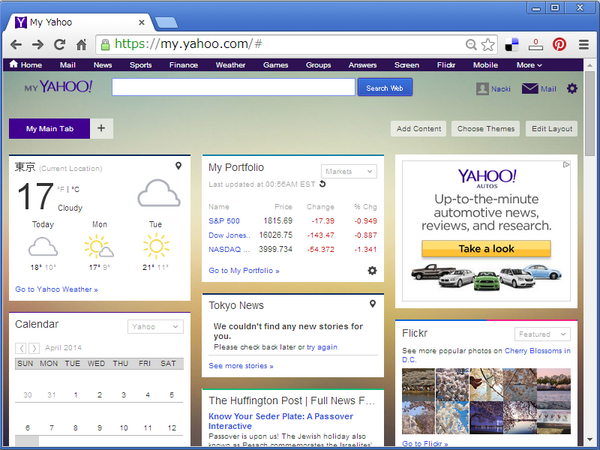This screenshot has width=600, height=450.
Task: Open the Yahoo dropdown in Calendar
Action: click(155, 327)
